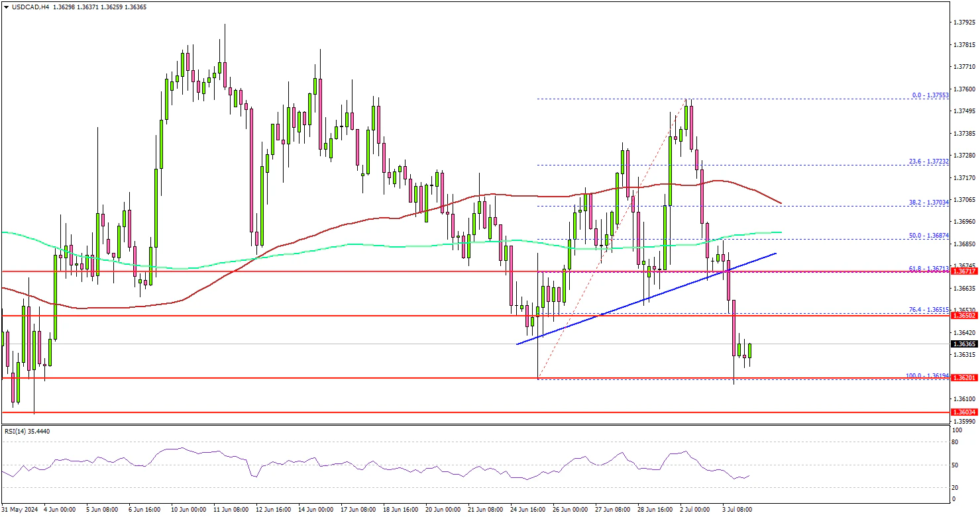This screenshot has width=980, height=517.
Task: Click the black current price tag 1.36365
Action: point(964,344)
